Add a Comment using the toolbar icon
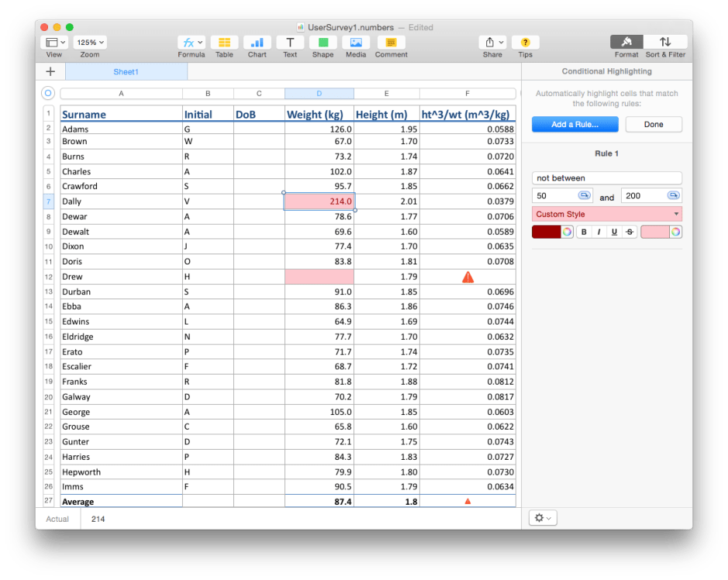This screenshot has height=580, width=728. (x=391, y=44)
